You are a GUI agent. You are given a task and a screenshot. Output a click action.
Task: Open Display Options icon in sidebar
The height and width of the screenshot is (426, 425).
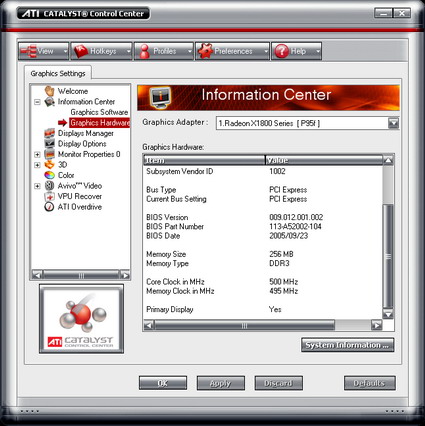coord(49,143)
